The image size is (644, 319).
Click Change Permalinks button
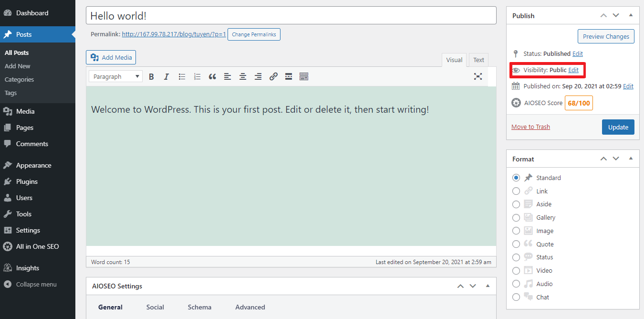tap(254, 34)
